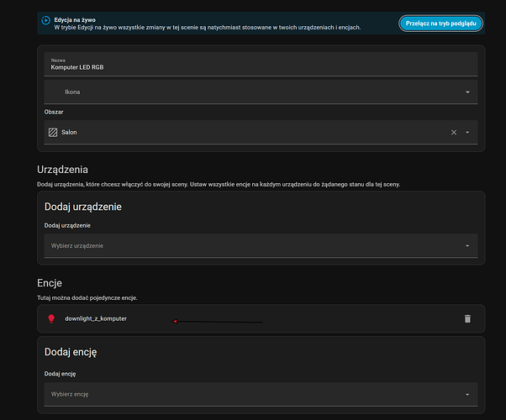Viewport: 506px width, 420px height.
Task: Expand the Ikona dropdown arrow
Action: click(x=467, y=92)
